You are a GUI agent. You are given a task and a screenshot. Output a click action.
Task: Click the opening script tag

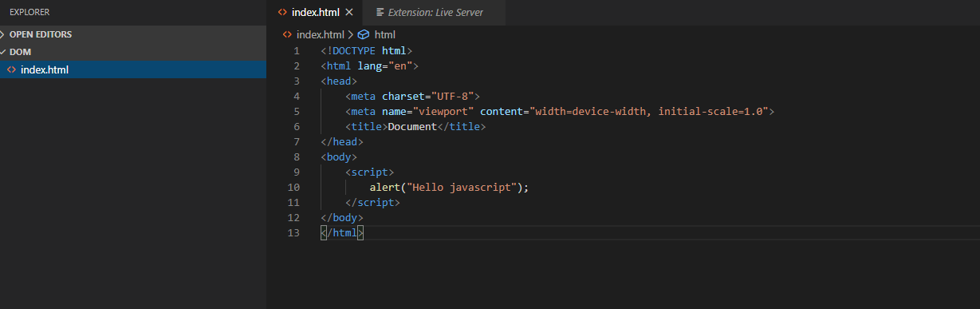(370, 172)
